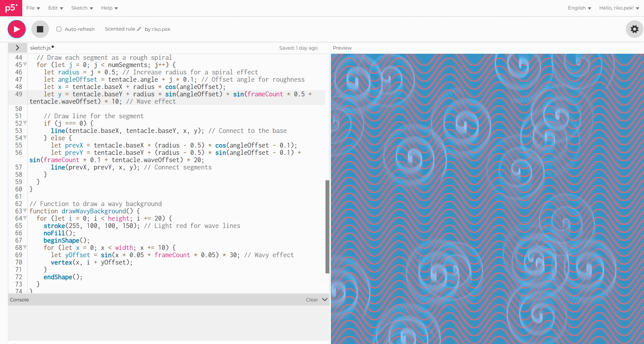
Task: Click '// Draw each segment as a rough spiral' comment
Action: 104,58
